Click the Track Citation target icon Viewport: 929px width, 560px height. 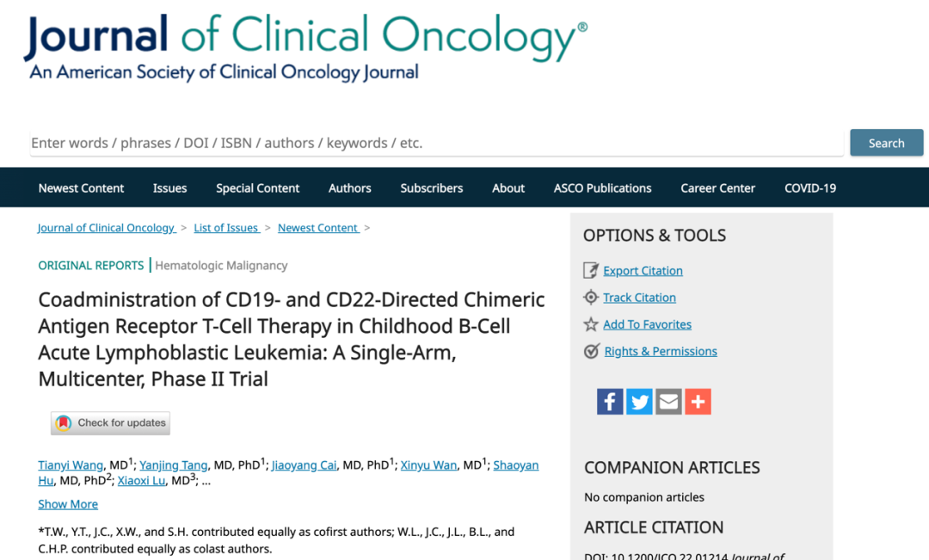[591, 298]
